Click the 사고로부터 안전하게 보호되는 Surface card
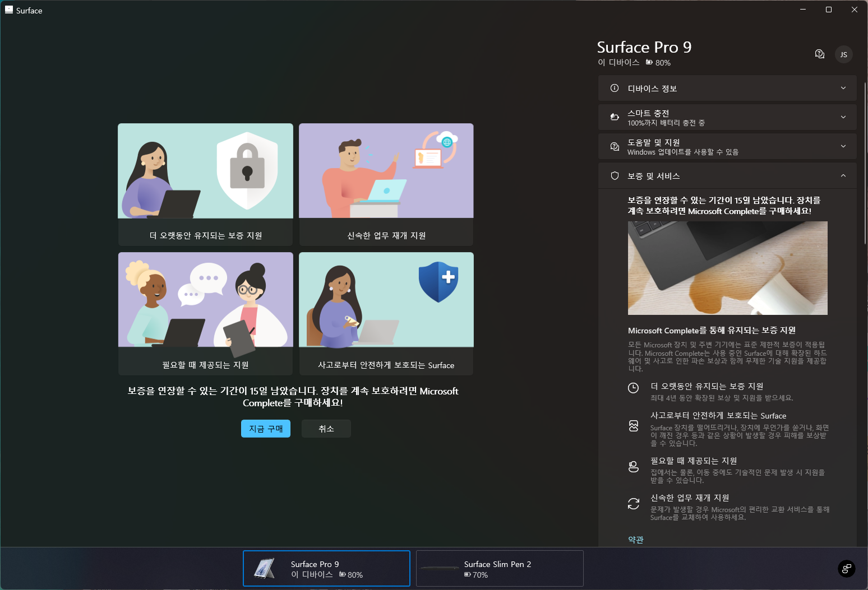The height and width of the screenshot is (590, 868). [386, 314]
